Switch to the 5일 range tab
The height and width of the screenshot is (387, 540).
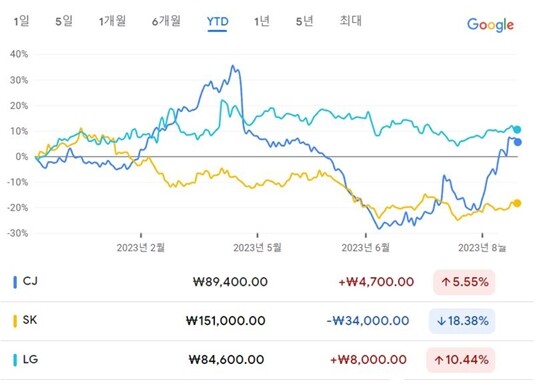click(x=64, y=21)
